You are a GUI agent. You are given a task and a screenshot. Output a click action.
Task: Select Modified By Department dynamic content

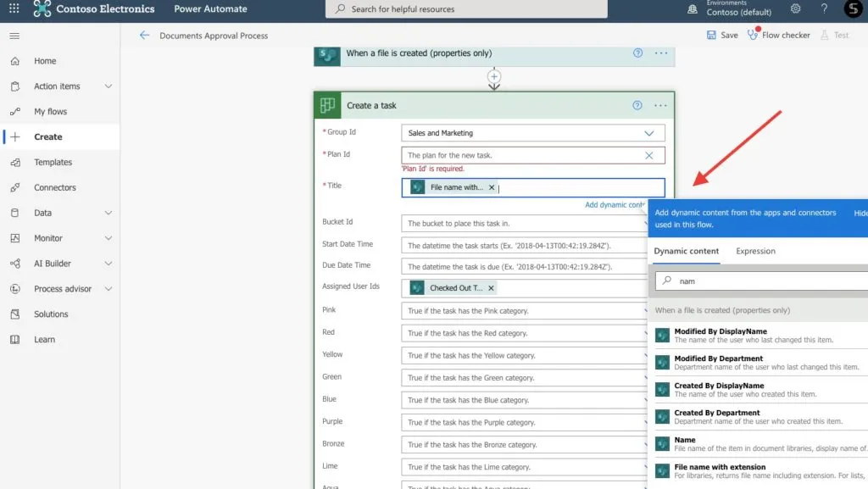coord(761,363)
